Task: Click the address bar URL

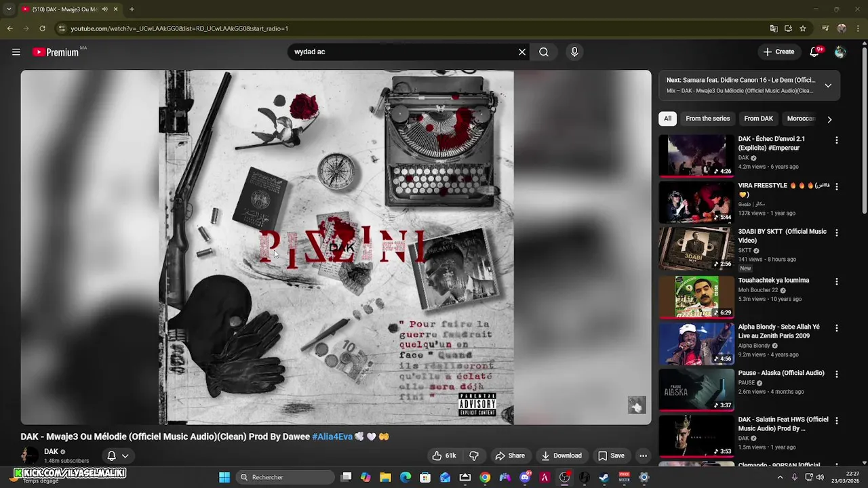Action: (x=180, y=28)
